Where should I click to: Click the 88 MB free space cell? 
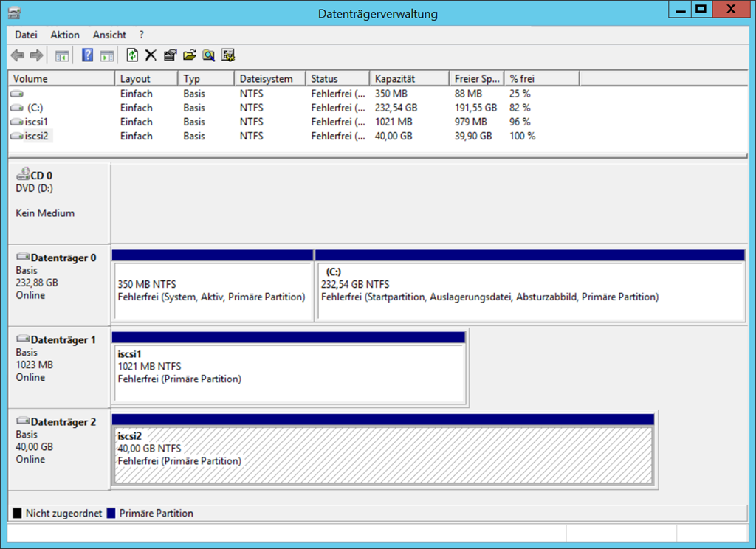[467, 94]
